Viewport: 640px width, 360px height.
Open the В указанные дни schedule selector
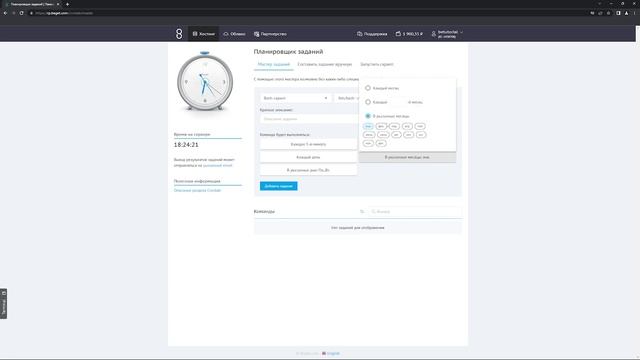coord(309,170)
